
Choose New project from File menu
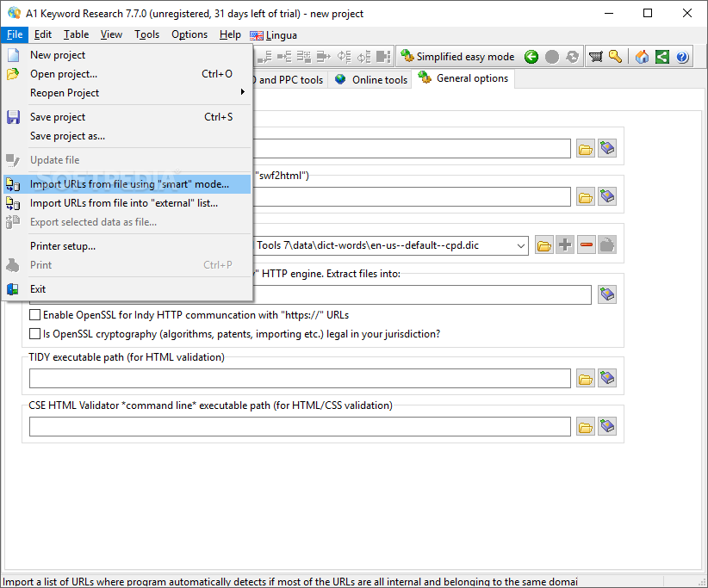128,55
